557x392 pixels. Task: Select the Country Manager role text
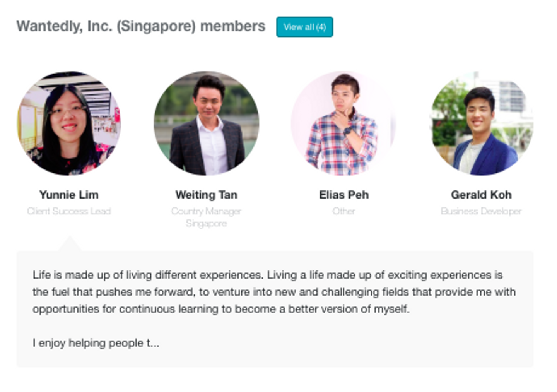[206, 211]
